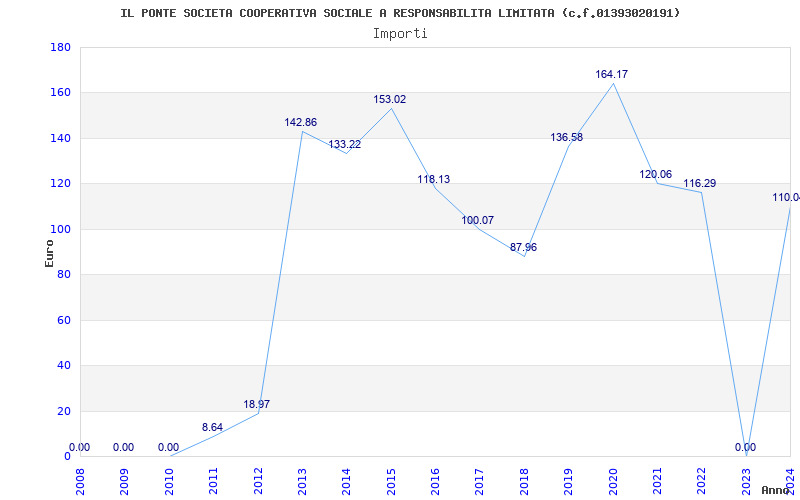Click the Anno x-axis label
This screenshot has width=800, height=500.
777,490
